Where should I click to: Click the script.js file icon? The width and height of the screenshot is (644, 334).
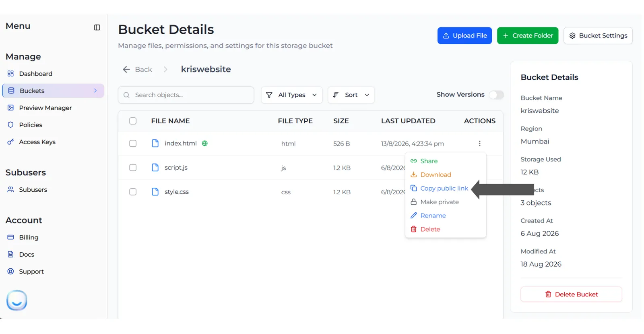point(155,168)
